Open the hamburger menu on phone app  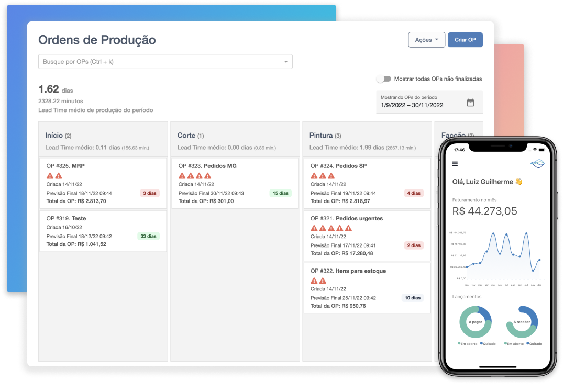point(455,164)
